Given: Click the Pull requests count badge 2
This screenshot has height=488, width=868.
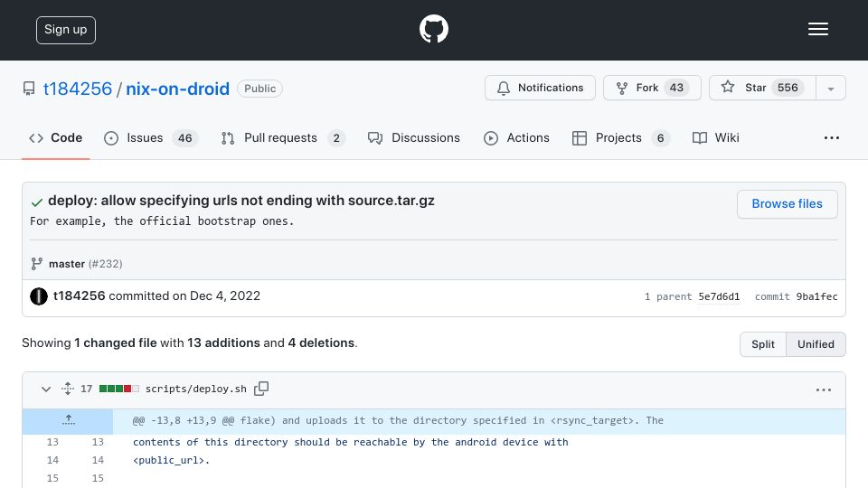Looking at the screenshot, I should pos(336,138).
